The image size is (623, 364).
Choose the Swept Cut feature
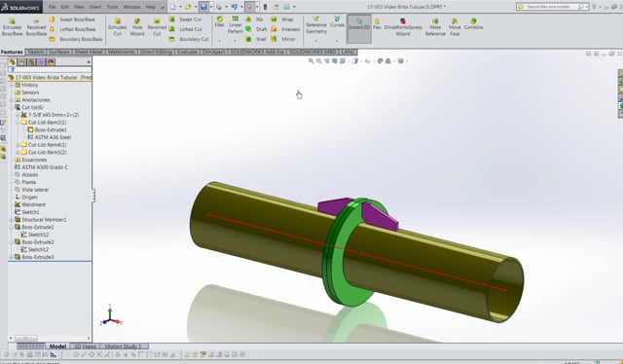click(185, 19)
